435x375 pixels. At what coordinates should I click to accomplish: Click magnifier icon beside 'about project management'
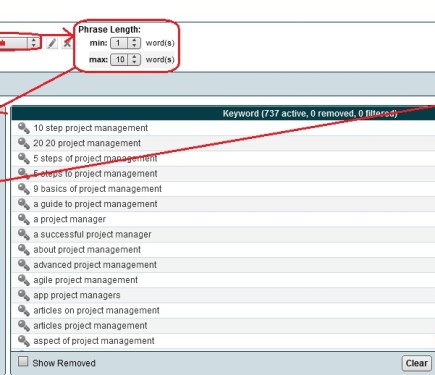pyautogui.click(x=24, y=250)
